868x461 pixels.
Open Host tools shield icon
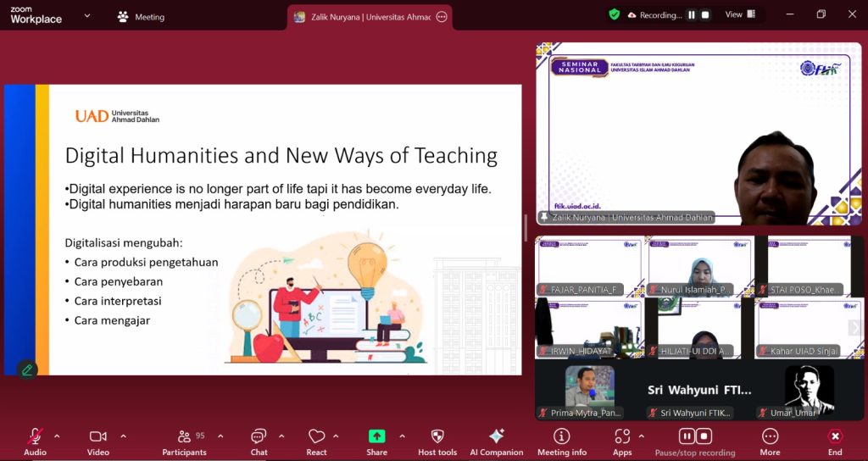[437, 437]
